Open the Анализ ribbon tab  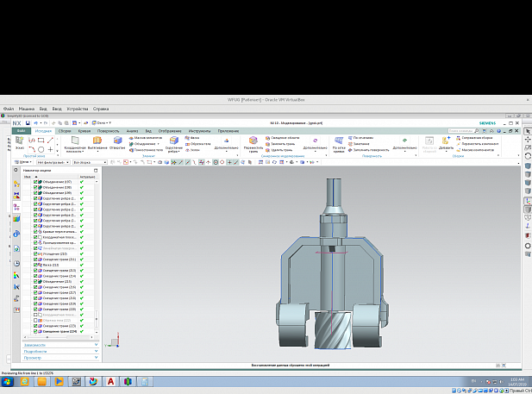tap(132, 131)
